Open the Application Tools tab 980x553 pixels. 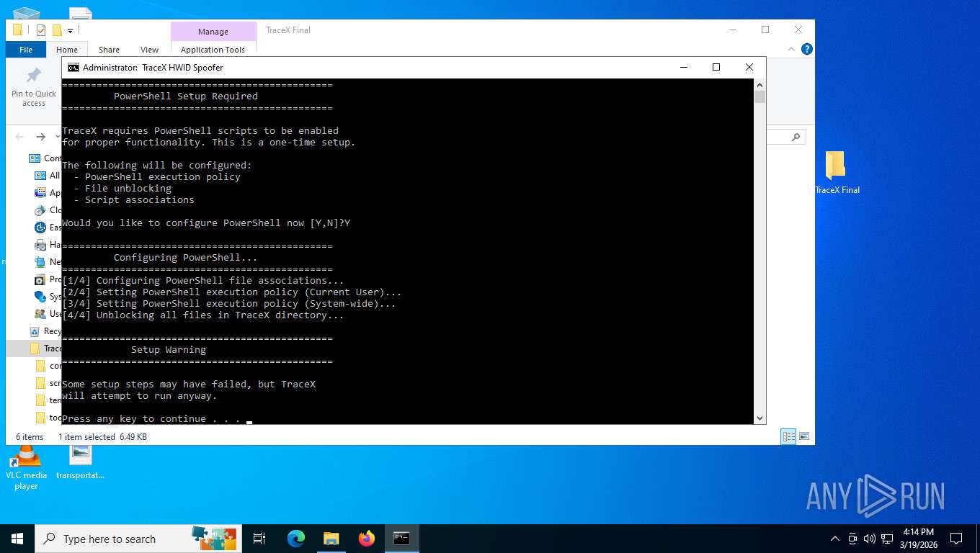pos(213,50)
